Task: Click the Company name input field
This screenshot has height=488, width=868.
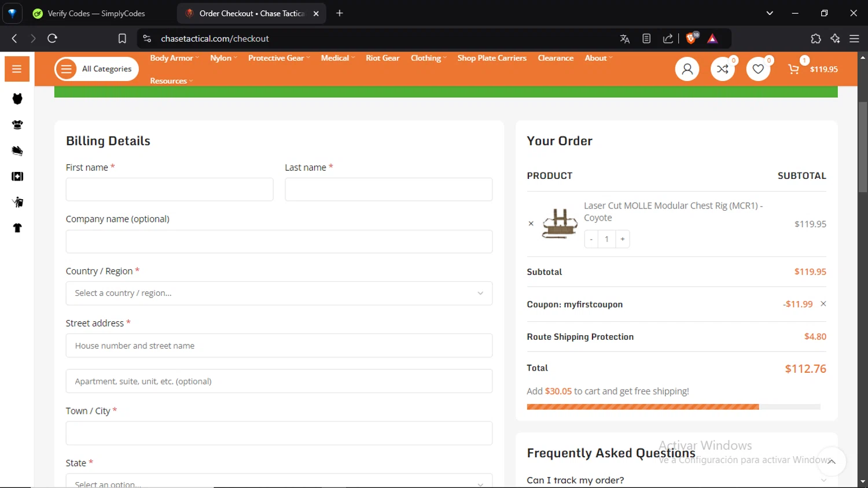Action: (279, 241)
